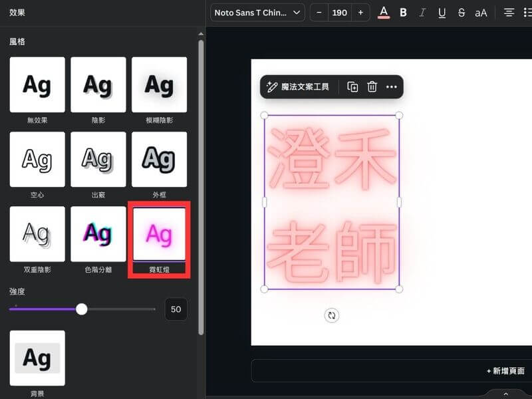Increase font size with plus button

tap(360, 13)
